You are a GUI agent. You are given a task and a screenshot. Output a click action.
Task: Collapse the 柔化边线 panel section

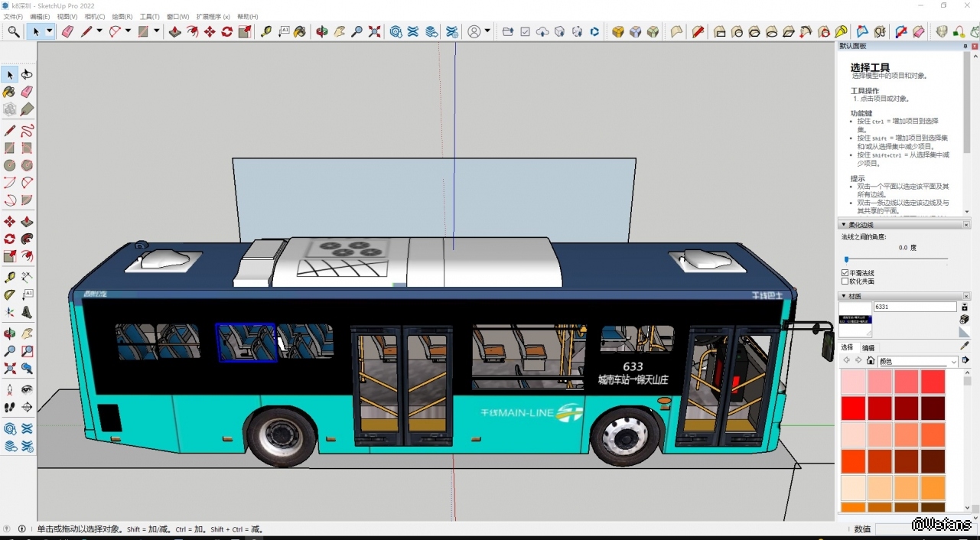[845, 225]
